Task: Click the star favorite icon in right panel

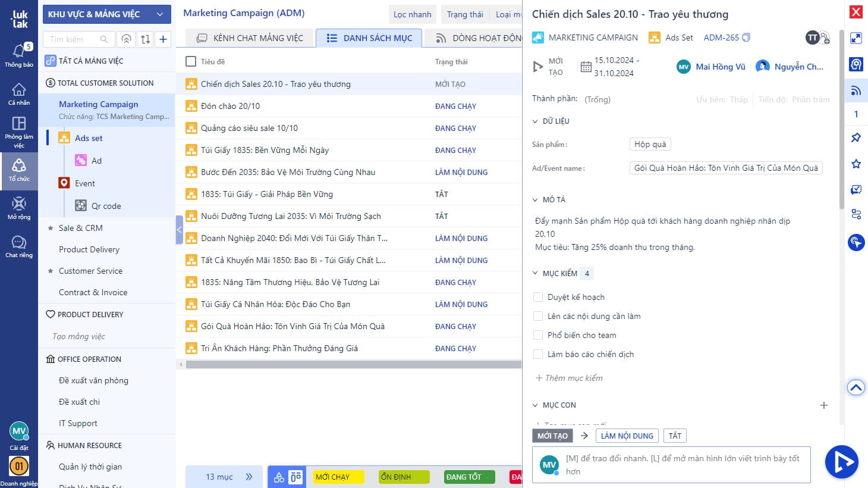Action: pos(856,164)
